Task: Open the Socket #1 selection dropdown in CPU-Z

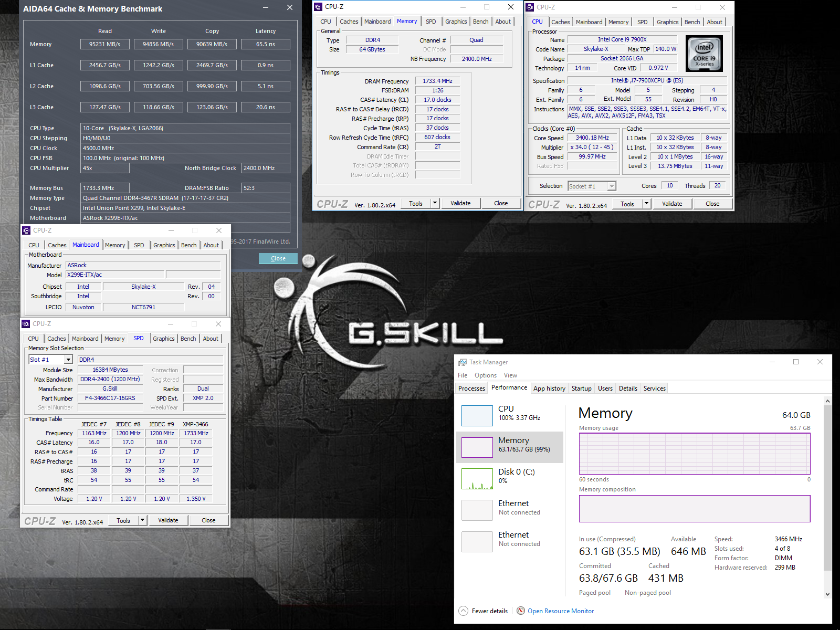Action: tap(611, 186)
